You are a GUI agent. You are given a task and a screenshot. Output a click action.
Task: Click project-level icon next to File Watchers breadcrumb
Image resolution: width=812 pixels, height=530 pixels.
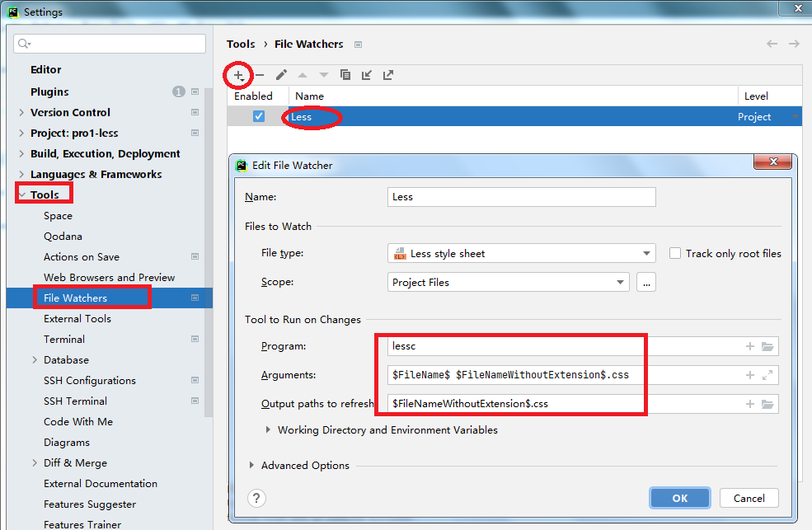coord(358,45)
